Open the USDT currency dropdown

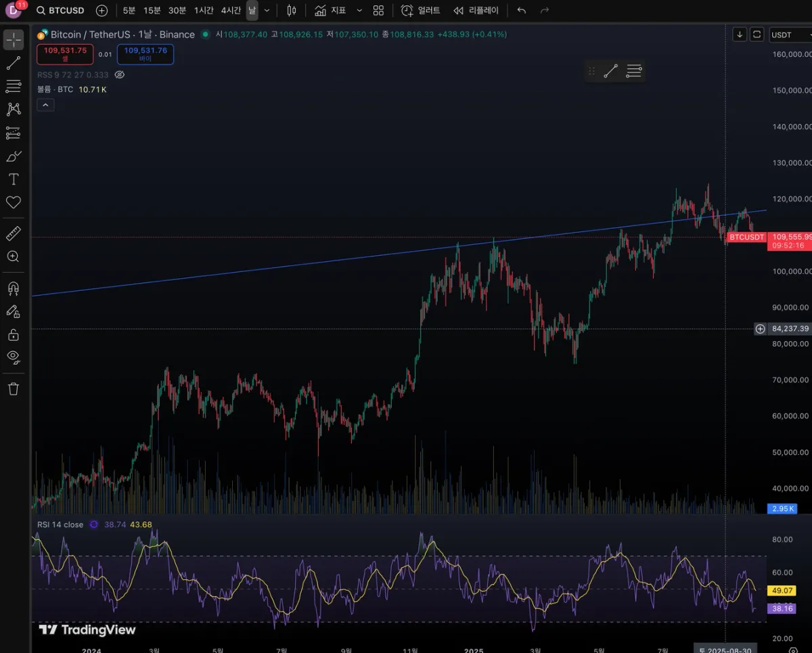pos(790,35)
